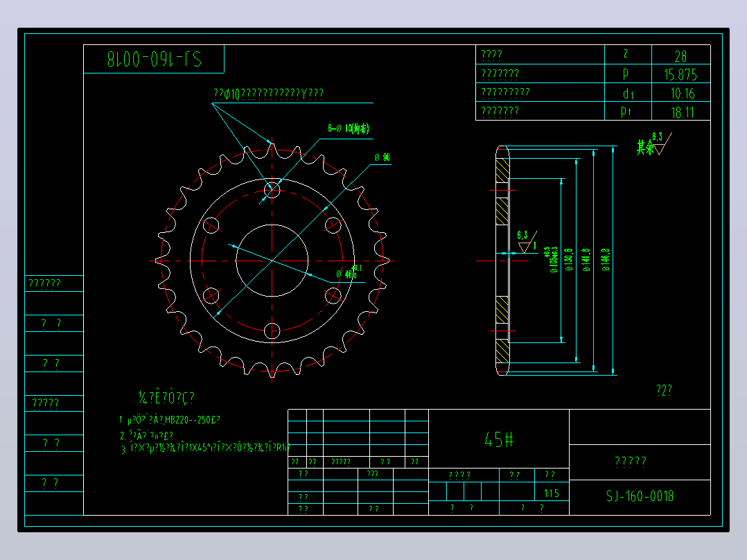
Task: Click the note line containing HB220--250
Action: point(170,420)
